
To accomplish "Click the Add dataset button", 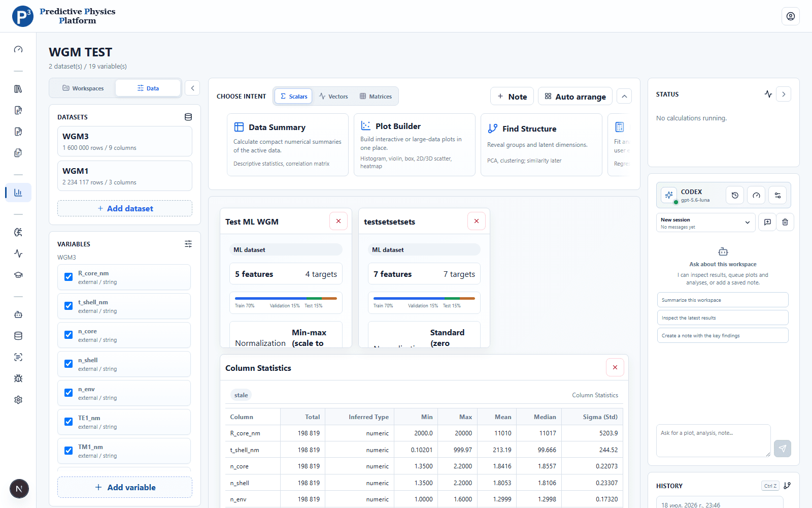I will coord(125,208).
